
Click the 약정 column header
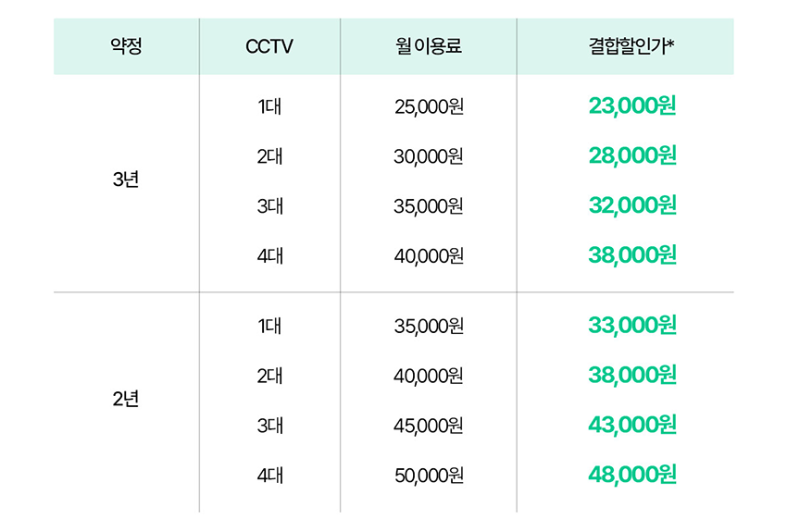tap(126, 46)
